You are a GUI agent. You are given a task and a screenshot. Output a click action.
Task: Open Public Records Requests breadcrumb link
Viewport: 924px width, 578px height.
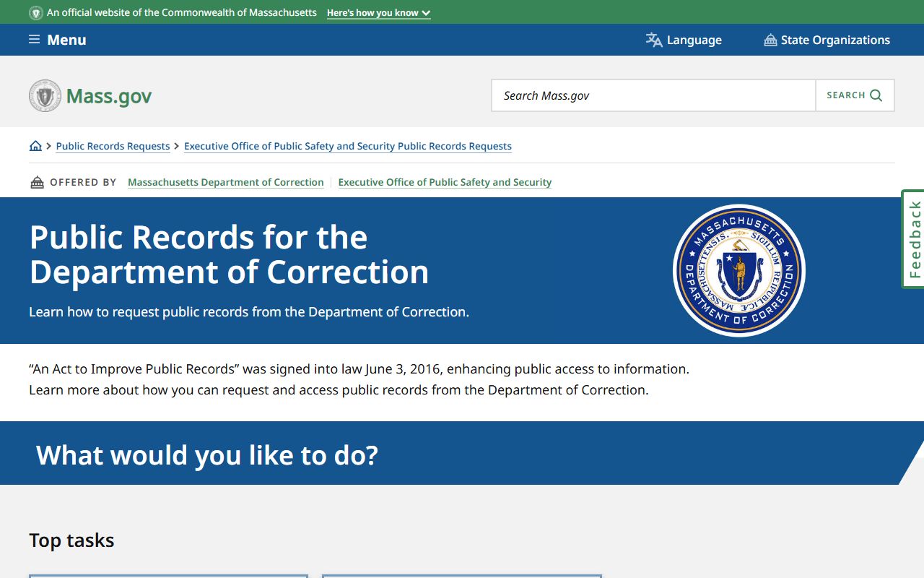[x=113, y=146]
